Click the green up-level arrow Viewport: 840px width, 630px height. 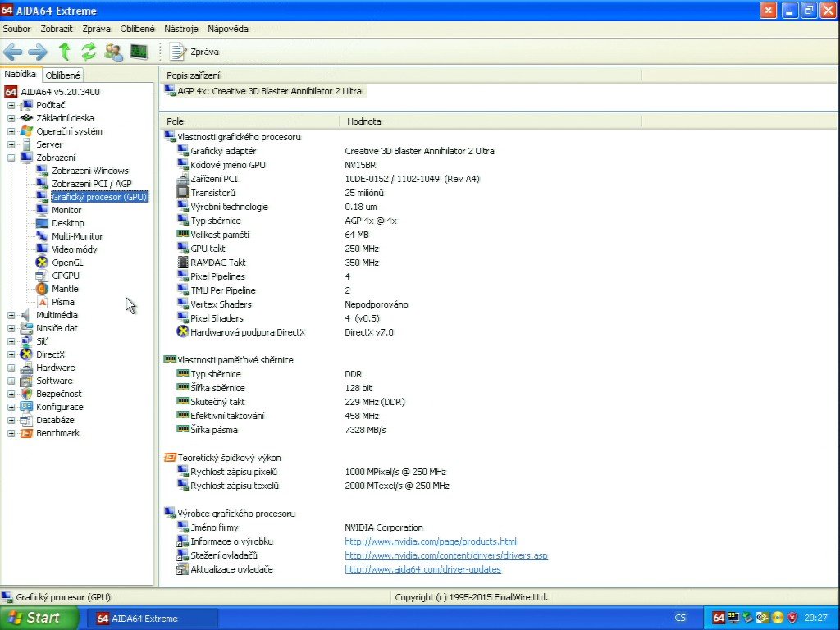[x=64, y=52]
